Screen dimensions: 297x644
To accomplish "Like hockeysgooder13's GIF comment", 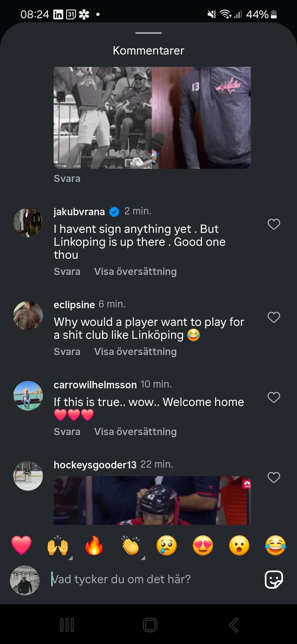I will point(274,477).
